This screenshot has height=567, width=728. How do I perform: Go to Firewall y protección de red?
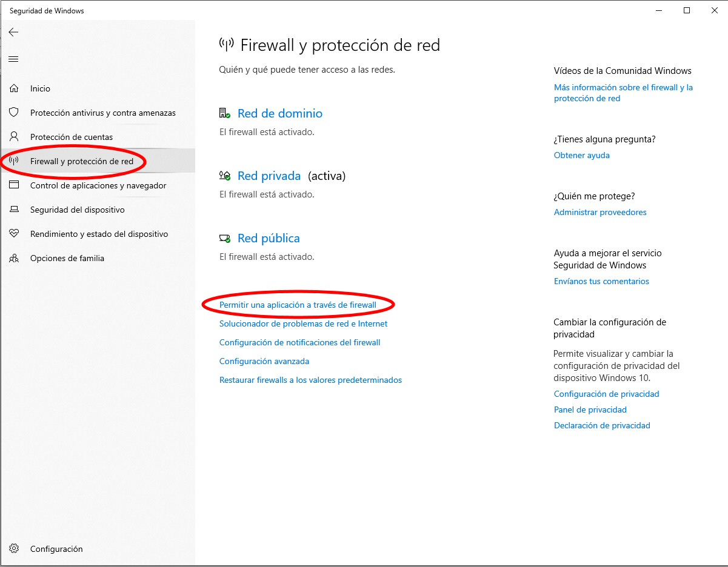tap(82, 161)
